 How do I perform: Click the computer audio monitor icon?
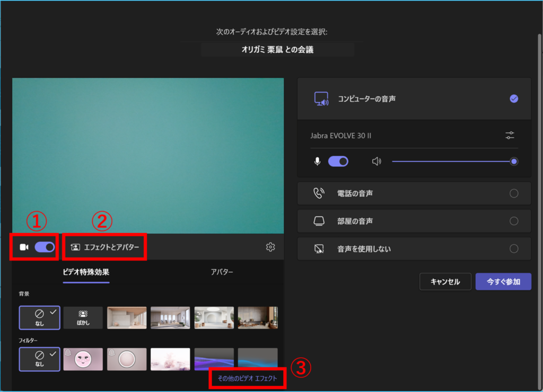[x=321, y=99]
